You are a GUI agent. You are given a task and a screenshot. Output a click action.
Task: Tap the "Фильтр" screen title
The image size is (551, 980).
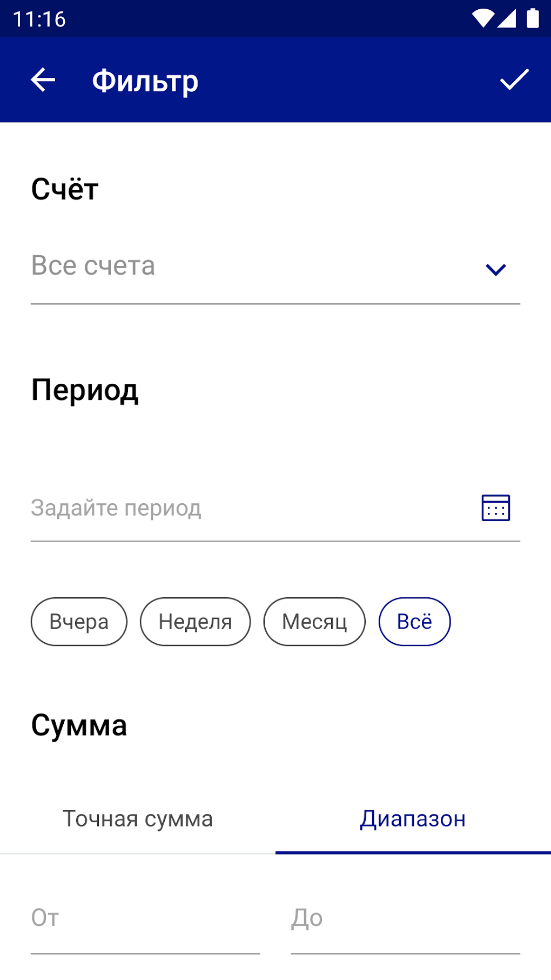(145, 81)
